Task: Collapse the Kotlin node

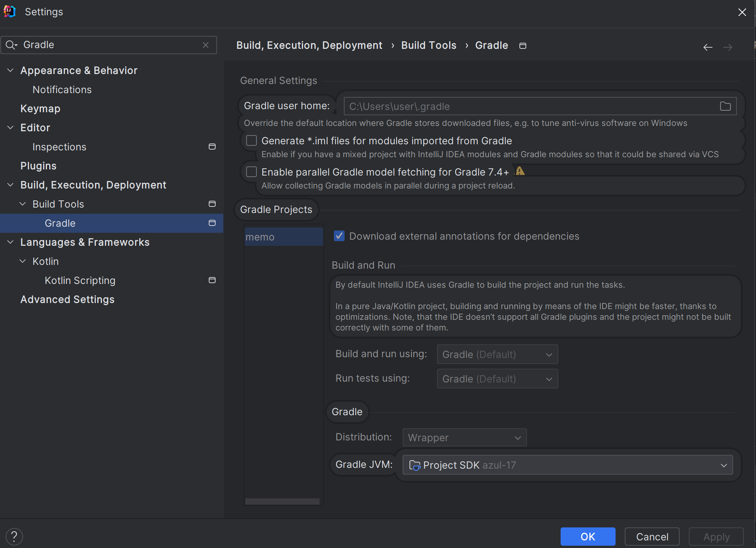Action: (23, 261)
